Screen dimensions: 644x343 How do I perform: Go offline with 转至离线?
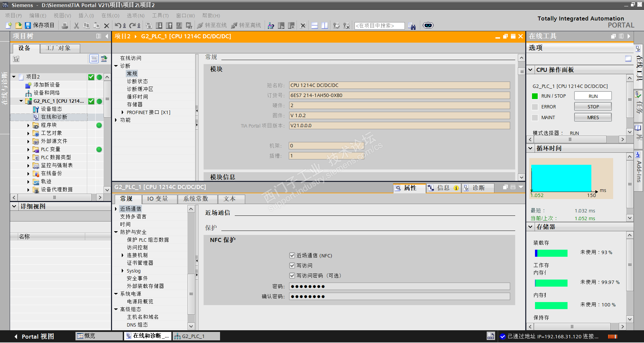pyautogui.click(x=246, y=26)
